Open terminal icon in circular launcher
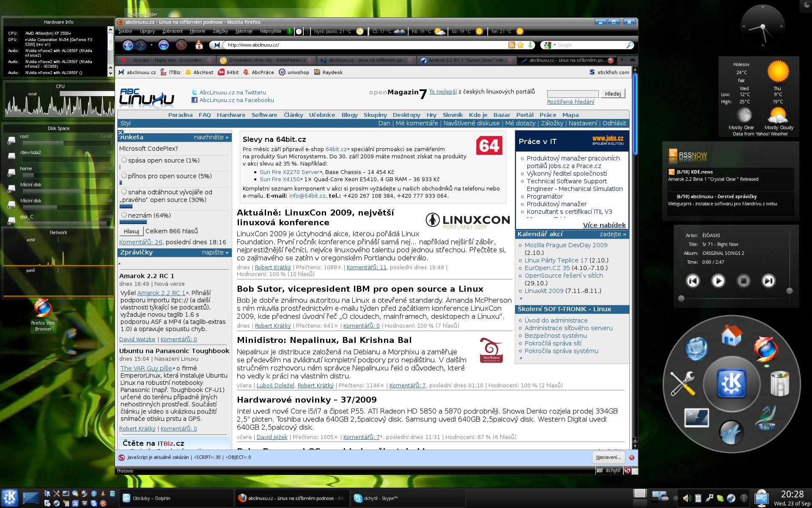 coord(696,417)
